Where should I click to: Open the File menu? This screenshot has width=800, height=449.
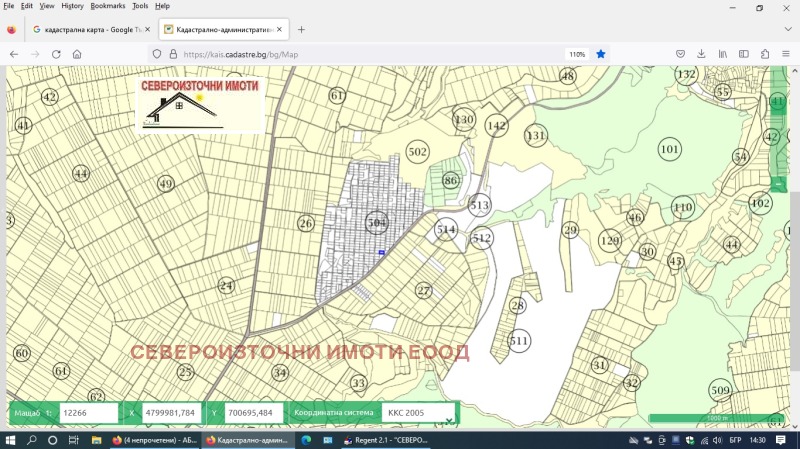[x=9, y=6]
